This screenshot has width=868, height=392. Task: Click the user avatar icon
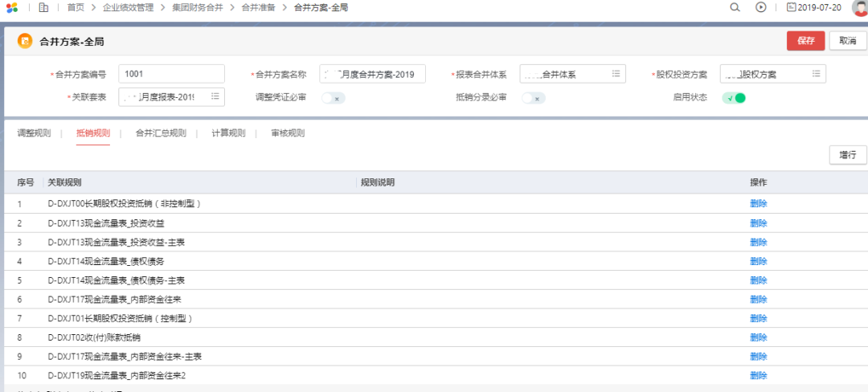(859, 7)
